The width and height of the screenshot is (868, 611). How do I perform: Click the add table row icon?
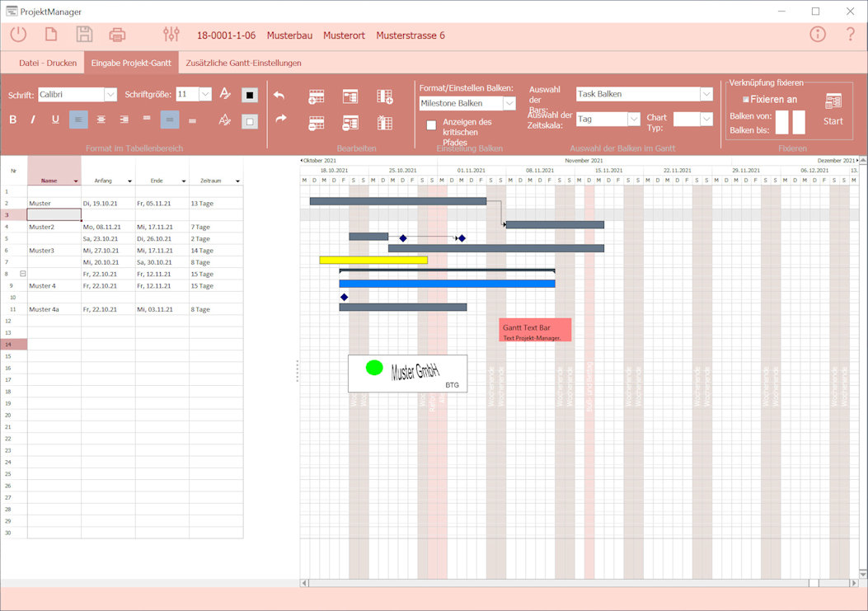click(x=317, y=97)
